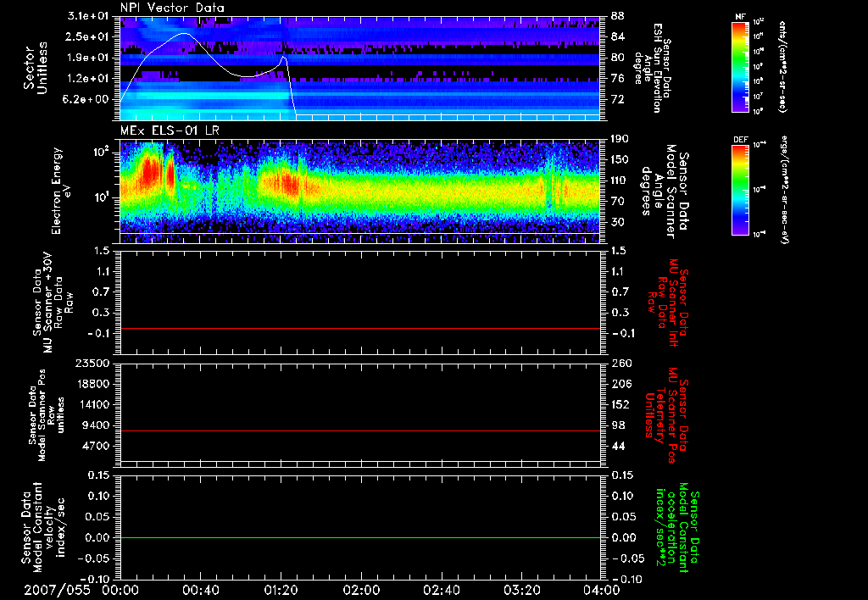Click the '110' scanner angle tick value
868x600 pixels.
point(620,181)
